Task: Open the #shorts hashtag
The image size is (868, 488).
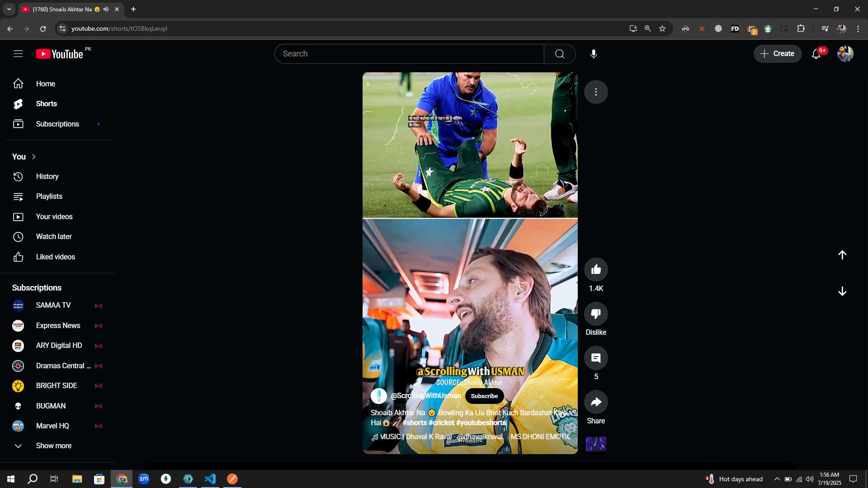Action: click(x=415, y=423)
